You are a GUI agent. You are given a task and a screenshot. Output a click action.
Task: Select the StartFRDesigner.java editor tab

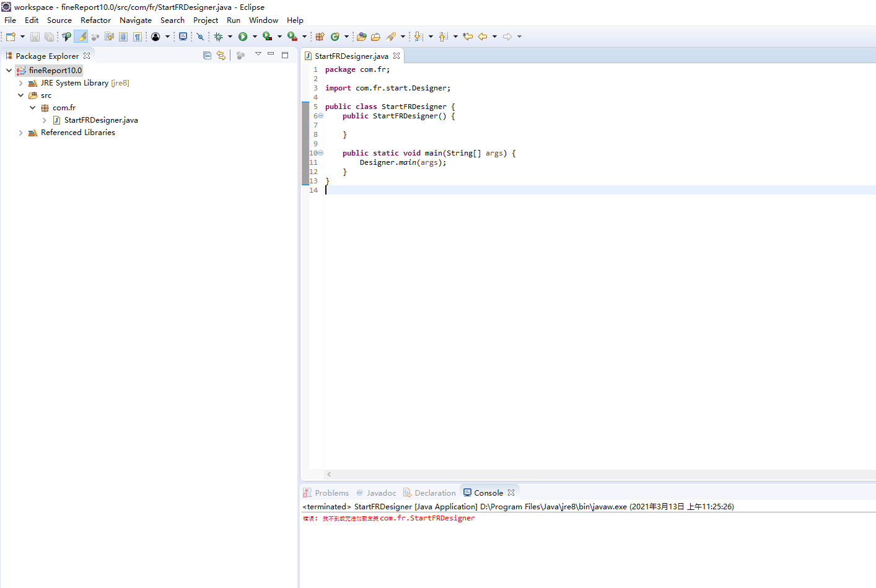click(x=351, y=56)
